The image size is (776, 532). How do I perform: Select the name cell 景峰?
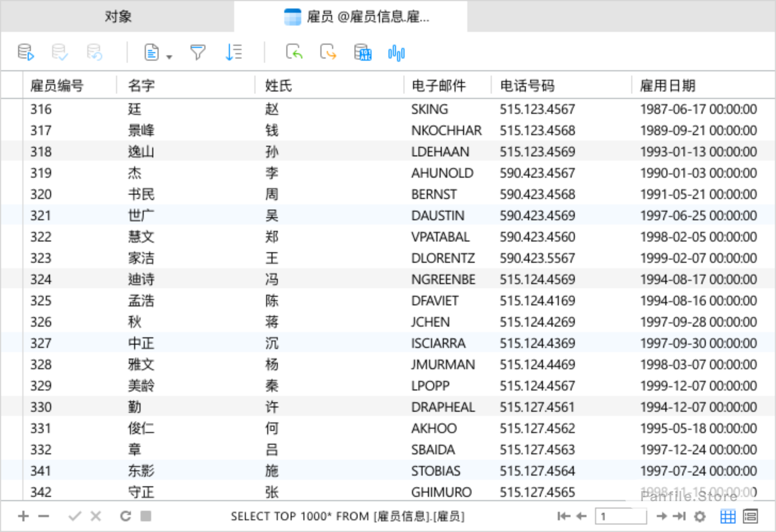pyautogui.click(x=141, y=130)
